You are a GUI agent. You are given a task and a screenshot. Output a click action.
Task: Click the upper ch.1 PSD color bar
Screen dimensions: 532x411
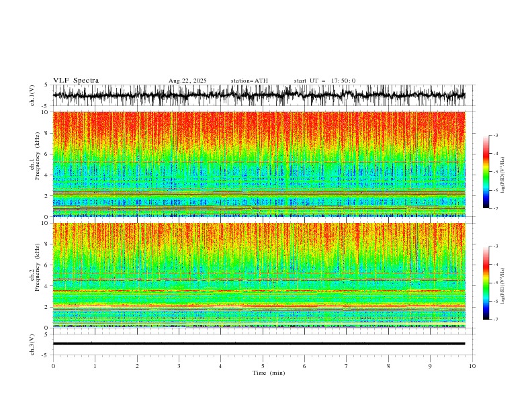pos(486,172)
